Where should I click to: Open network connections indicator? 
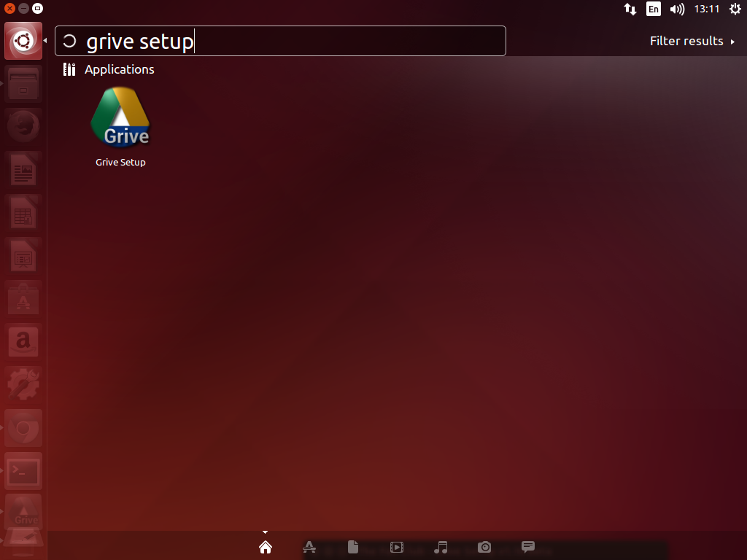coord(630,9)
